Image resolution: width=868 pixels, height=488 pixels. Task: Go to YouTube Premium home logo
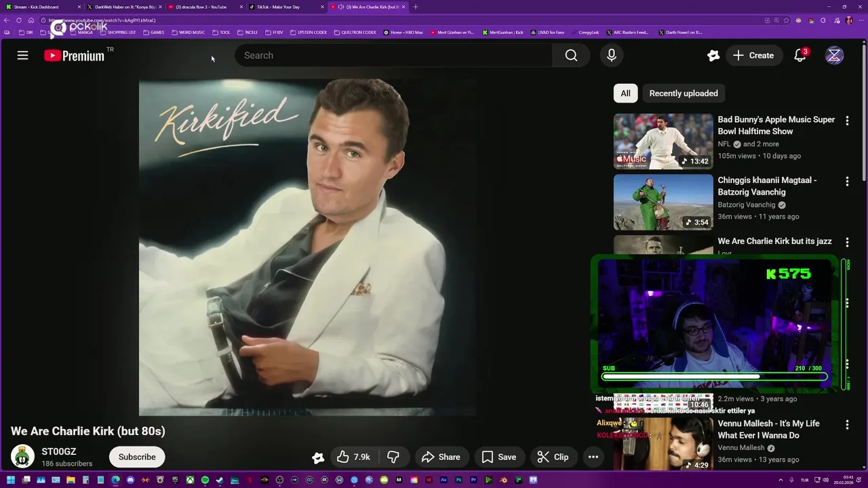pyautogui.click(x=75, y=56)
